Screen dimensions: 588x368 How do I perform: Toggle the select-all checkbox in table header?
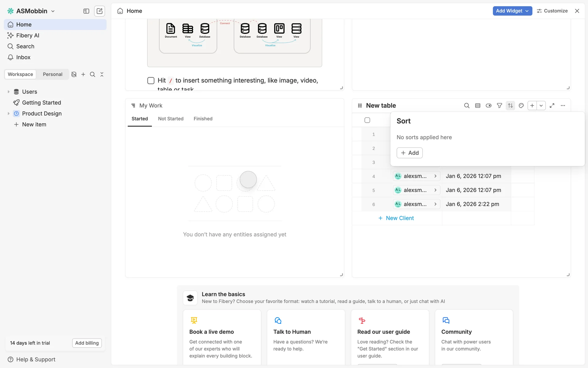click(x=367, y=120)
